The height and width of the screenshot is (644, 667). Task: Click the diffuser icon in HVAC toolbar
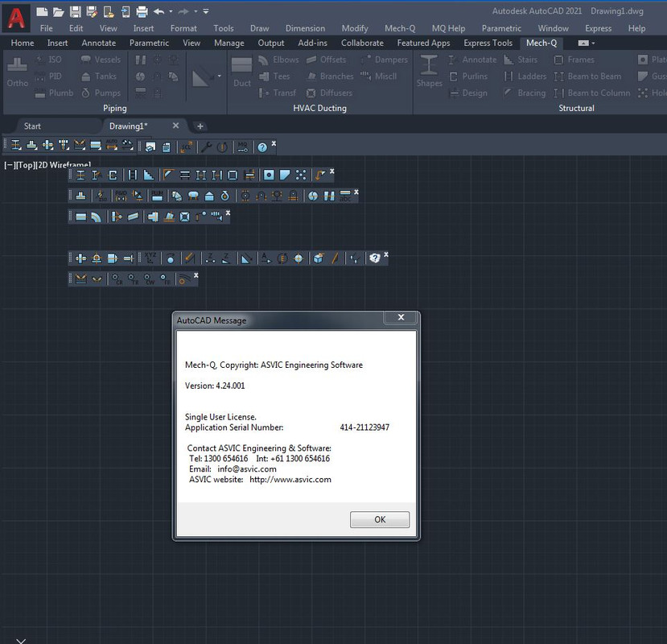(x=184, y=217)
